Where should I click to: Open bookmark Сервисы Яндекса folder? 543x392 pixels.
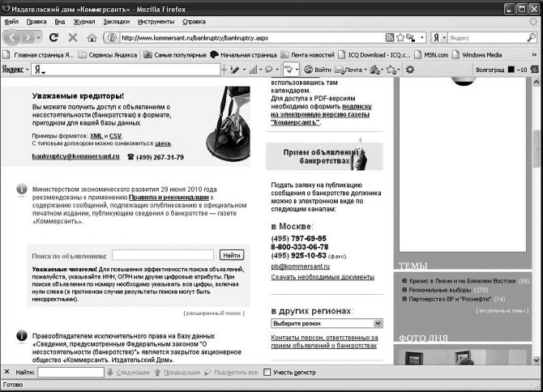coord(108,54)
